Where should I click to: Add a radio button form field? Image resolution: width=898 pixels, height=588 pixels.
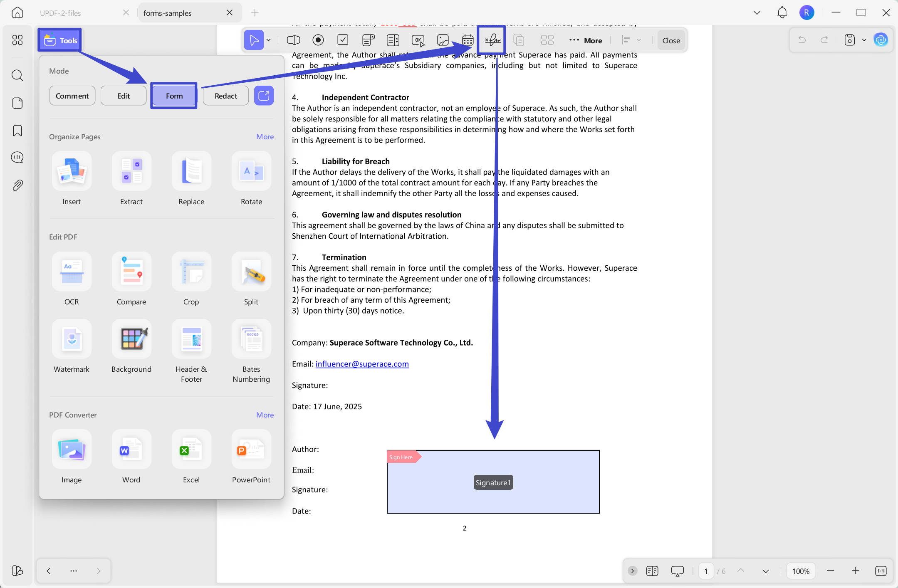click(318, 40)
